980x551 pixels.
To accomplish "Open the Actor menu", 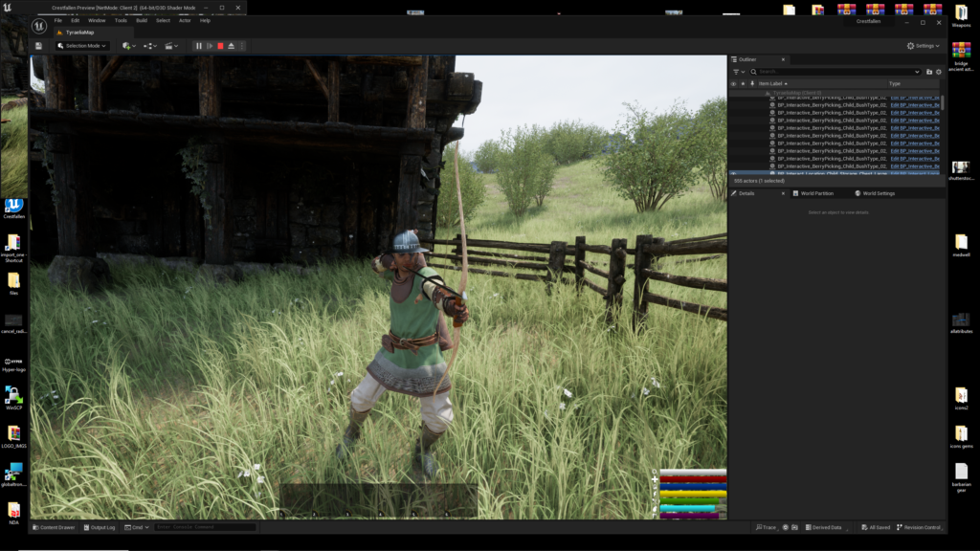I will [185, 21].
